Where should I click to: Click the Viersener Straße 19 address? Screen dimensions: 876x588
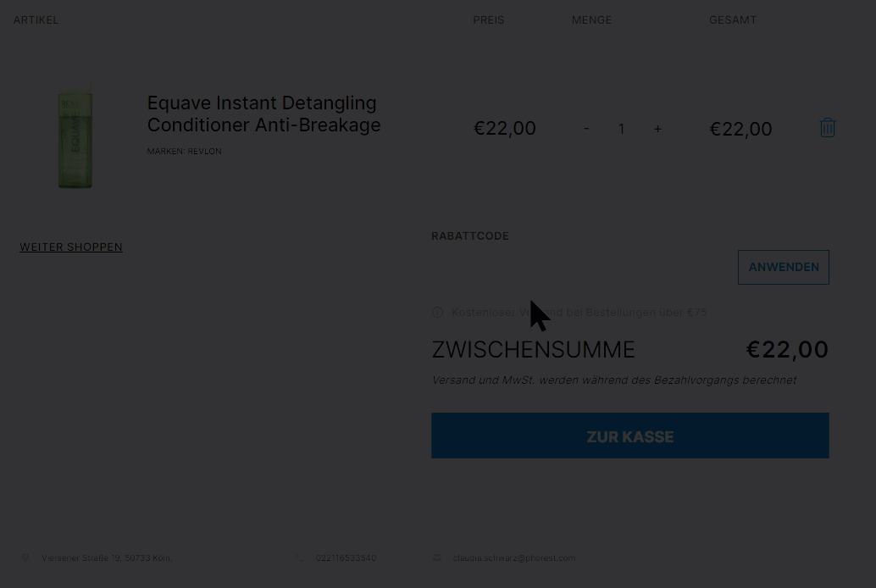click(x=107, y=557)
